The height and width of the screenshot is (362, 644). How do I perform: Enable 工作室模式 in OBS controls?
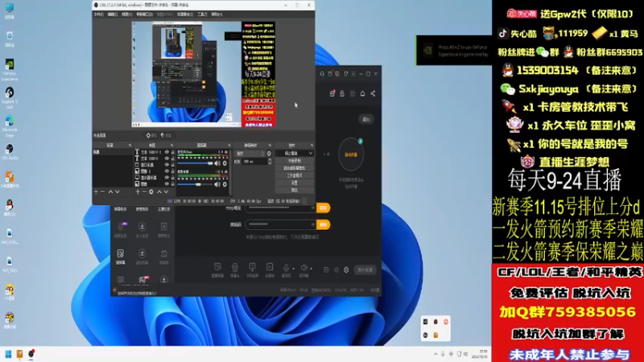295,175
